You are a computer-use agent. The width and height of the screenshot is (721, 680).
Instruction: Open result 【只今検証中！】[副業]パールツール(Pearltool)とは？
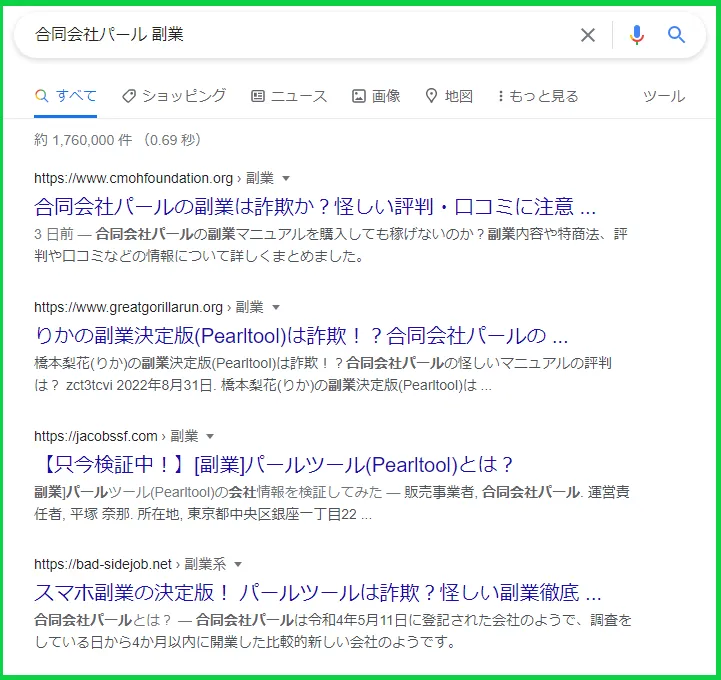[x=275, y=464]
